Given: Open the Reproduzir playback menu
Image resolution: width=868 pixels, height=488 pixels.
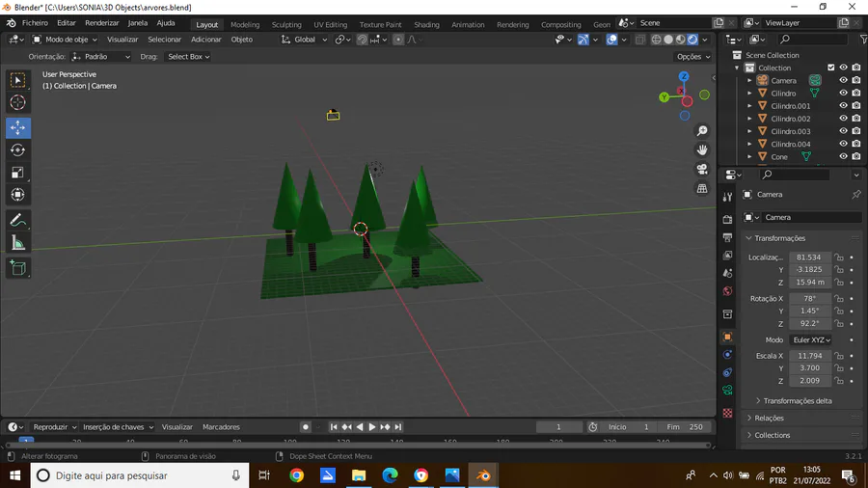Looking at the screenshot, I should [54, 426].
